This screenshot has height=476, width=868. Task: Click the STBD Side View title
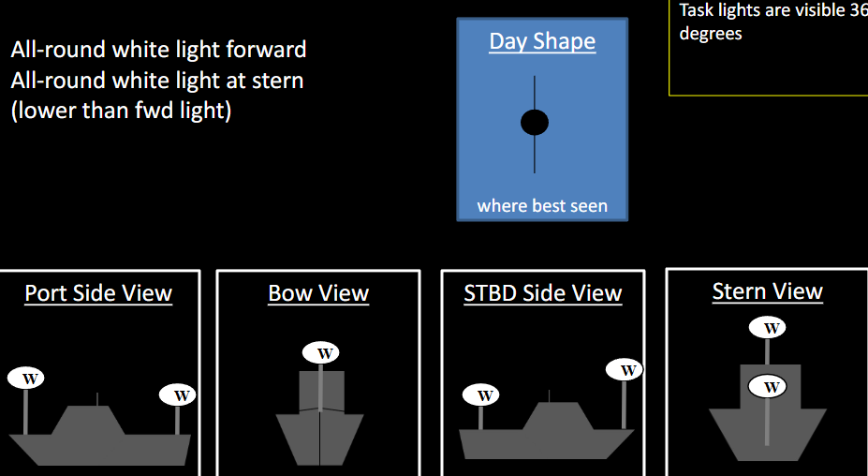[543, 293]
